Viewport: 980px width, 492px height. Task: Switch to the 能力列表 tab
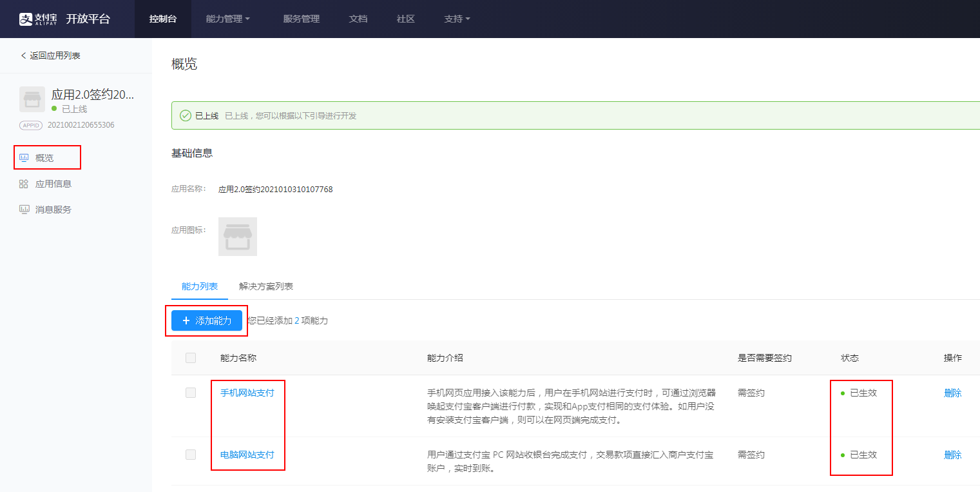pyautogui.click(x=200, y=286)
